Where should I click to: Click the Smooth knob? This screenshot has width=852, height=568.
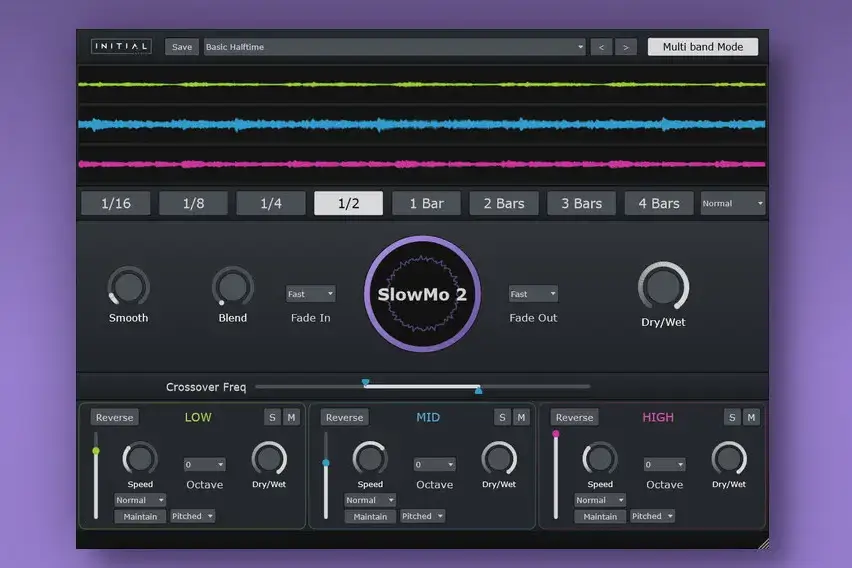click(128, 286)
